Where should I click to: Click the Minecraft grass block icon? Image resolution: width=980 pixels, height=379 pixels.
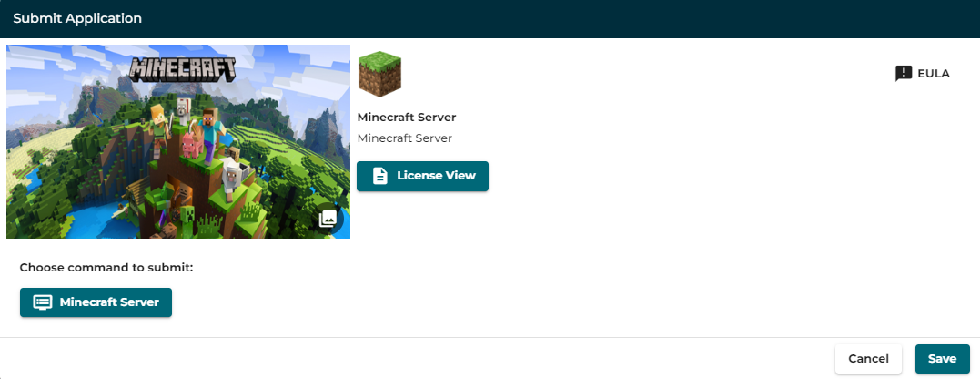point(379,75)
